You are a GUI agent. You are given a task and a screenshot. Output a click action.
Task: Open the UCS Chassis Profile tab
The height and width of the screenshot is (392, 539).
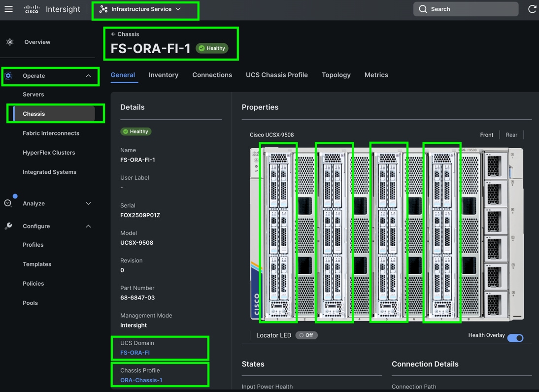point(276,75)
